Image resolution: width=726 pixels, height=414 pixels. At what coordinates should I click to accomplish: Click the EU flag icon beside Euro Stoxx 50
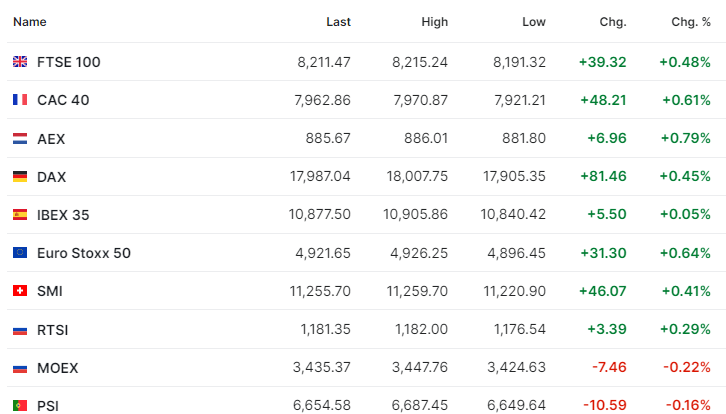point(20,252)
